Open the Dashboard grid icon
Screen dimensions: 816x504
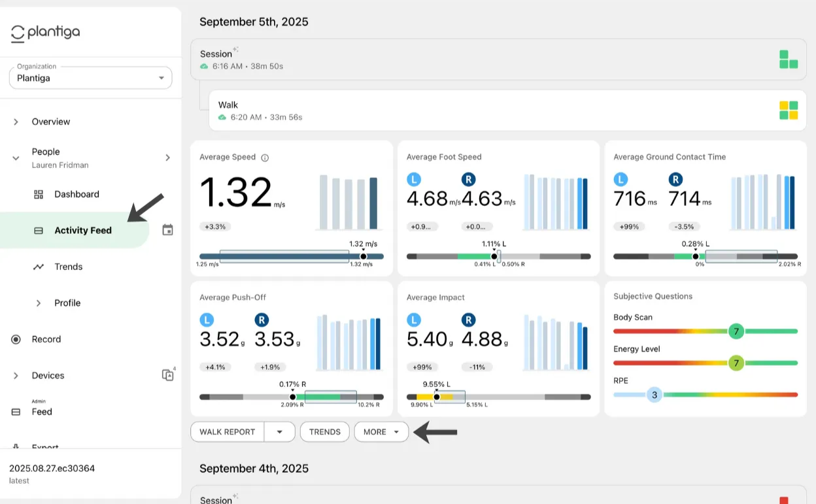tap(39, 194)
